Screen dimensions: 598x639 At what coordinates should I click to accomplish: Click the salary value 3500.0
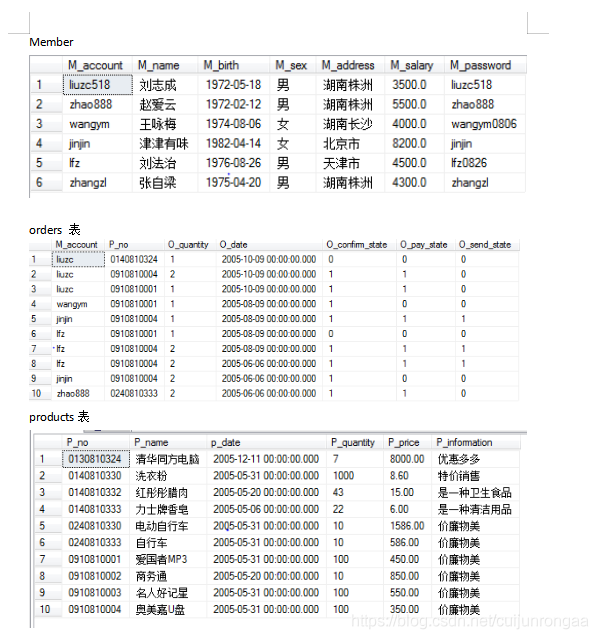click(409, 85)
